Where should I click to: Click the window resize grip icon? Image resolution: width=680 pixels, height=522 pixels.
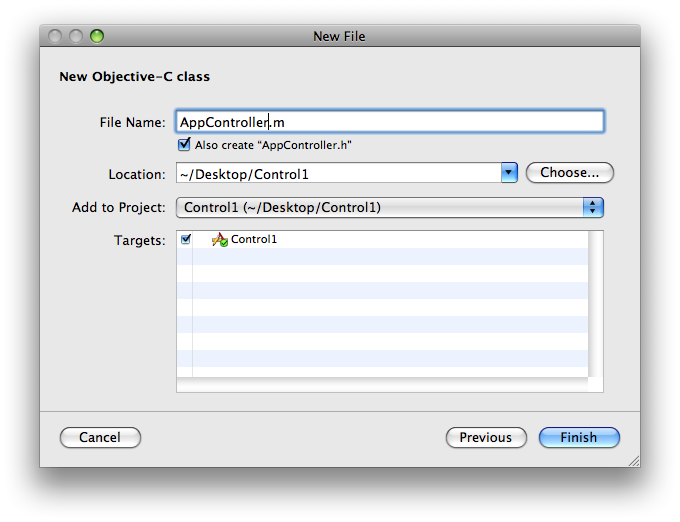click(634, 461)
